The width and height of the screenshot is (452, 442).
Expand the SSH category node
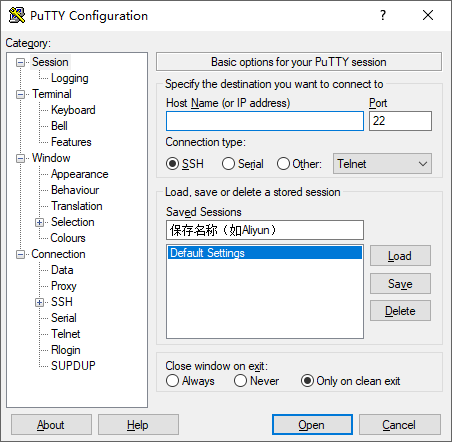pyautogui.click(x=39, y=302)
